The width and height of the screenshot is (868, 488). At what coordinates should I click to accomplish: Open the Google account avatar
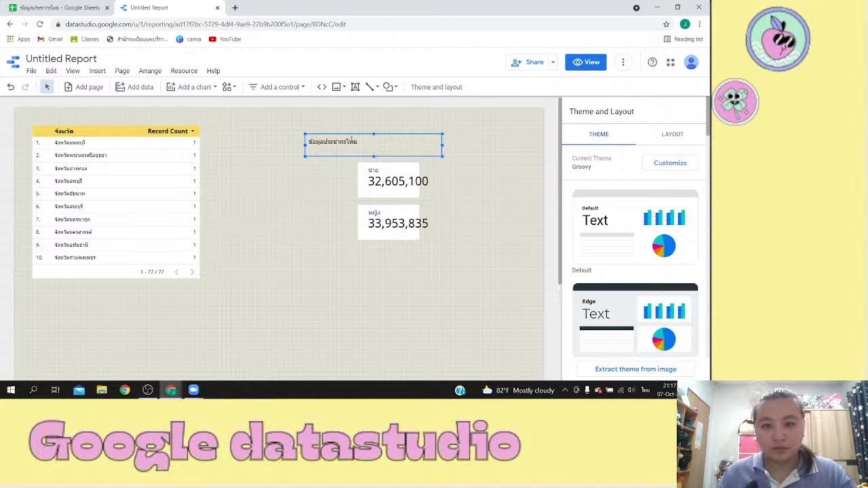[691, 62]
